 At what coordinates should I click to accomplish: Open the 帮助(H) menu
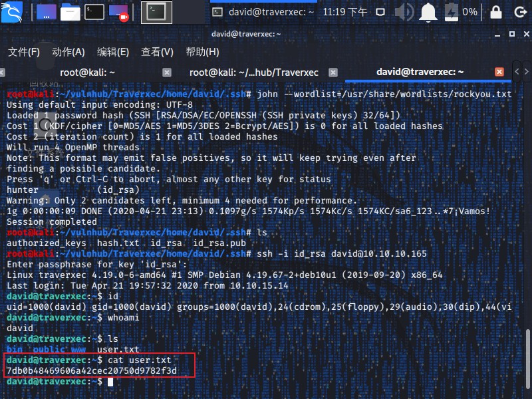click(x=202, y=52)
